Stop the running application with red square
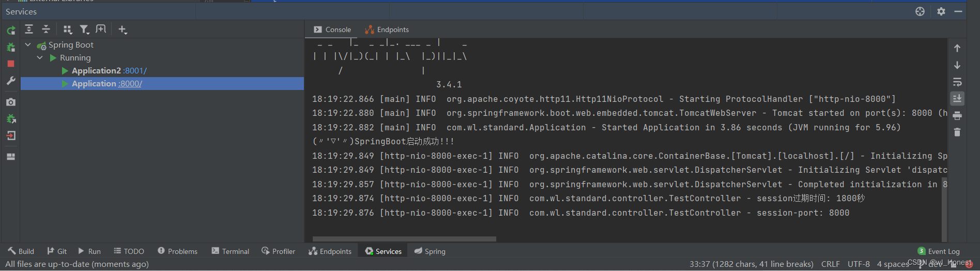The width and height of the screenshot is (980, 271). 11,64
